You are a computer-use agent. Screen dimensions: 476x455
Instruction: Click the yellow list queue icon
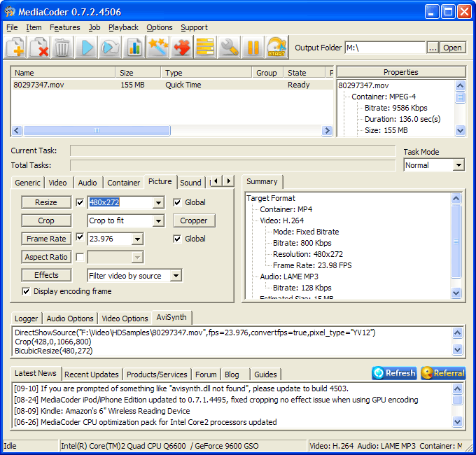click(x=206, y=47)
